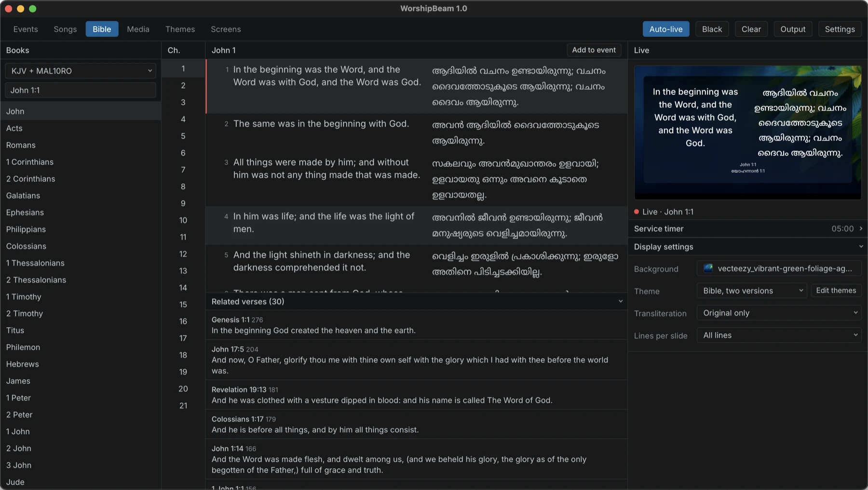Select verse 4 "In him was life"

tap(417, 225)
